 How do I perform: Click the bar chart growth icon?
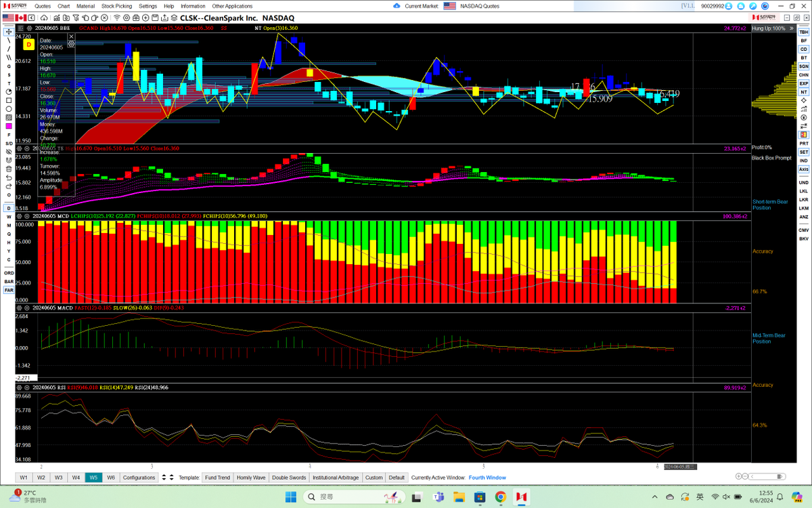[804, 109]
